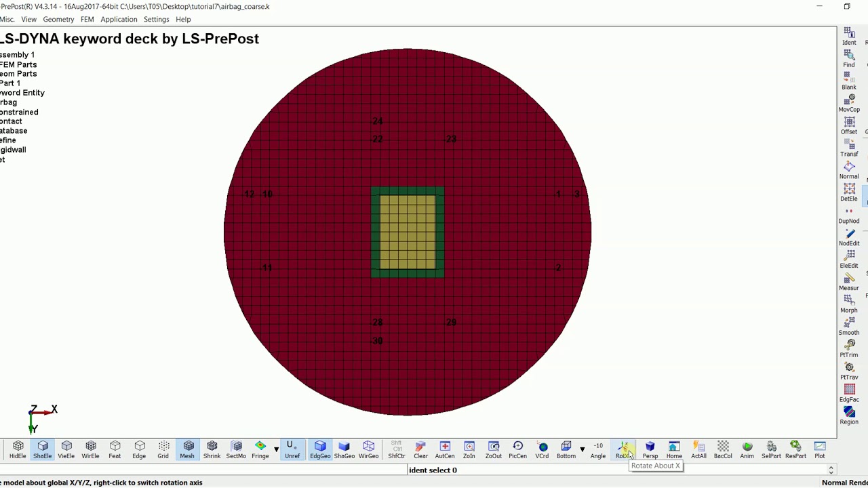
Task: Select the Edge display icon
Action: [x=139, y=449]
